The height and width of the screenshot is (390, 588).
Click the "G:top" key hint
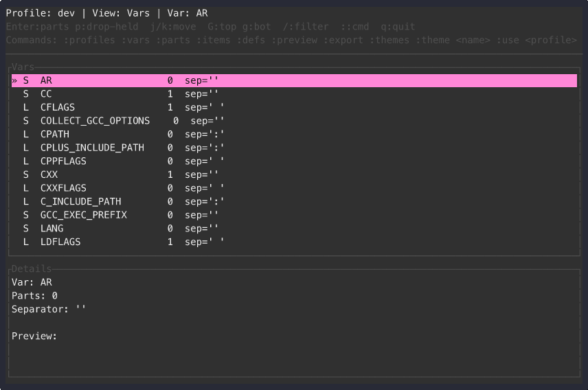[222, 27]
